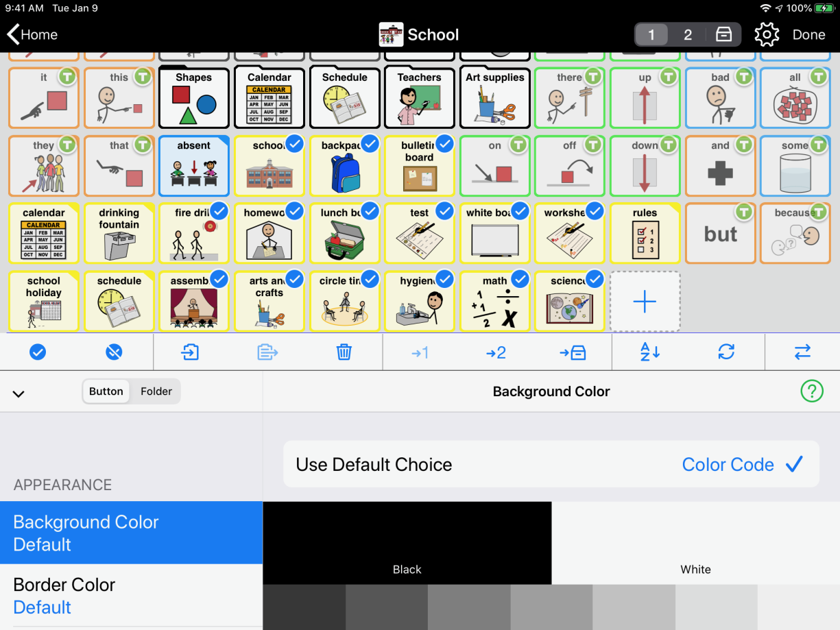Switch to page 2 in the page selector
The height and width of the screenshot is (630, 840).
(686, 34)
